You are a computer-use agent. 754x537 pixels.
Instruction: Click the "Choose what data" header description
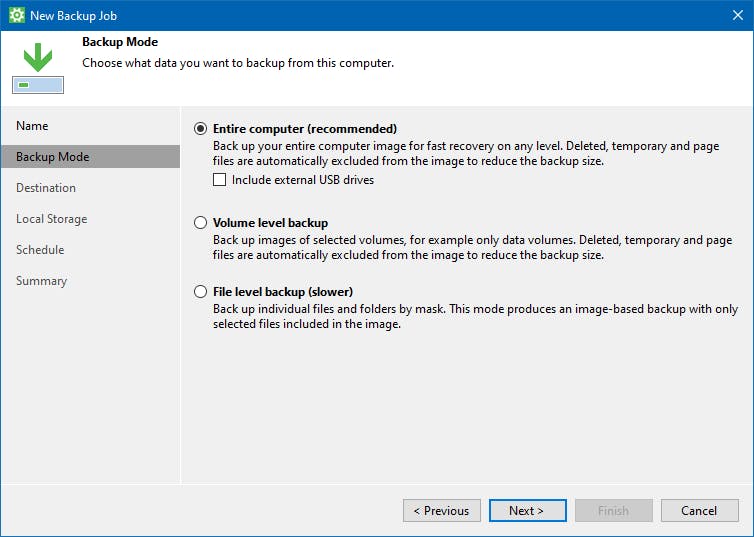[x=237, y=62]
